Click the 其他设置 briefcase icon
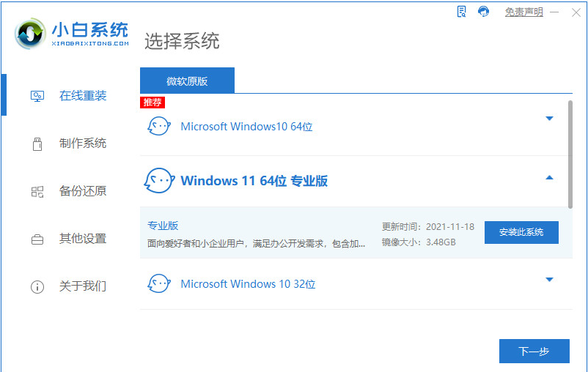The width and height of the screenshot is (588, 372). pyautogui.click(x=37, y=239)
